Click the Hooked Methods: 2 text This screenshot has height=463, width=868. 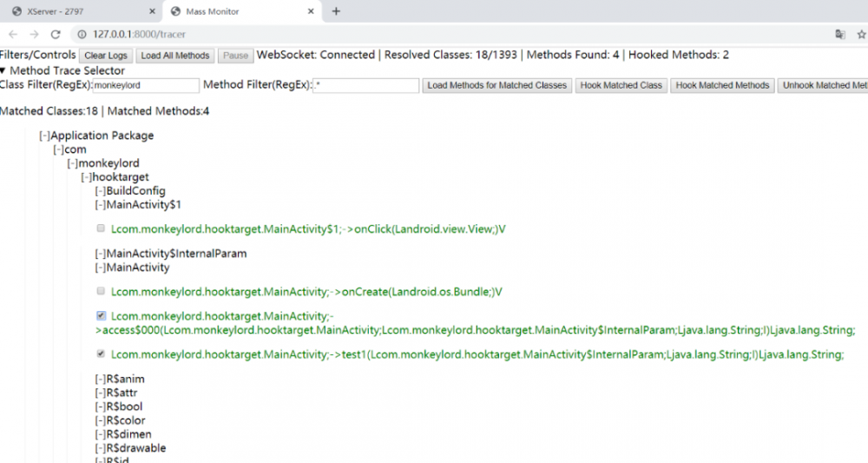pos(679,55)
